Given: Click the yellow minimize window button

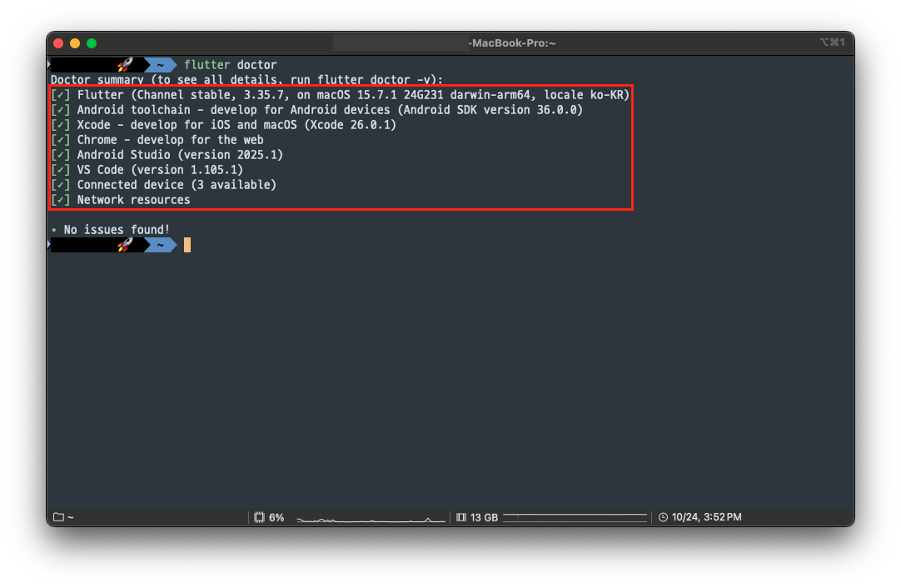Looking at the screenshot, I should (x=75, y=43).
